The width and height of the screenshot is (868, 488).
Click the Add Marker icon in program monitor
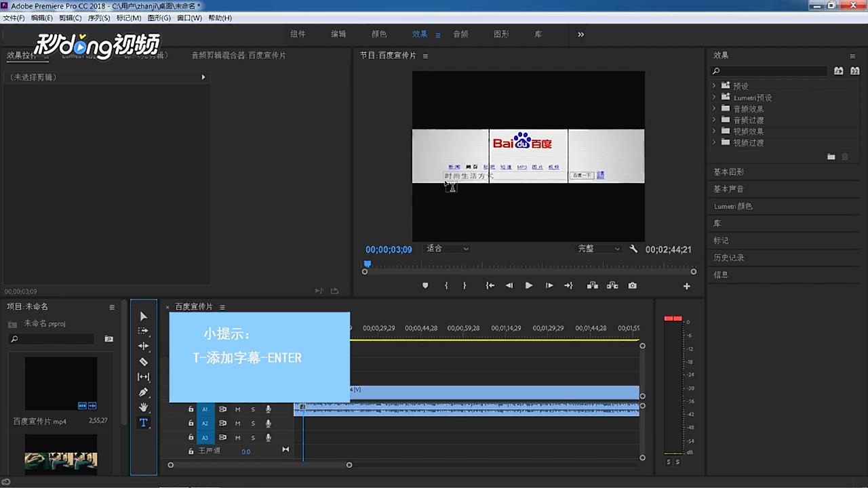pyautogui.click(x=425, y=285)
